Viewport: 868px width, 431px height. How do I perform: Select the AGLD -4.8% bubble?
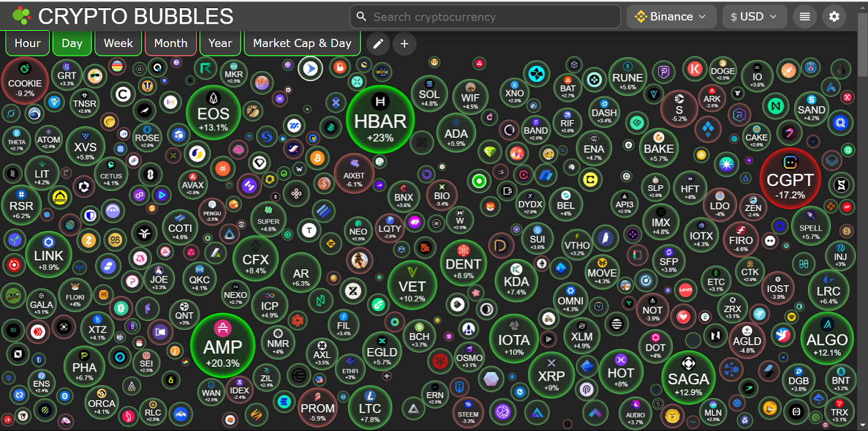click(747, 340)
